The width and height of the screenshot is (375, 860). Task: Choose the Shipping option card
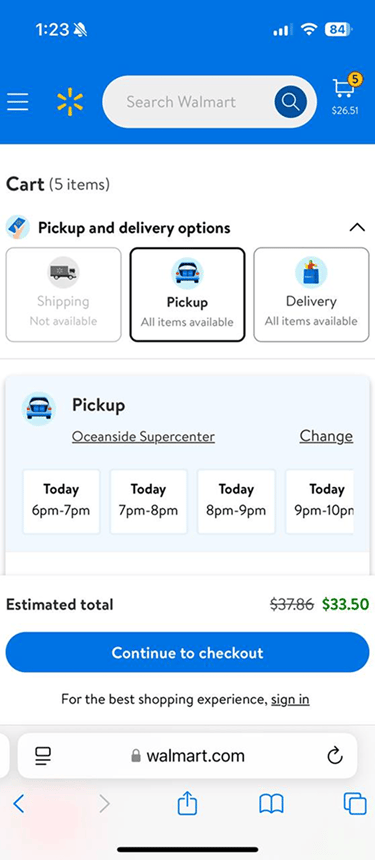(64, 295)
